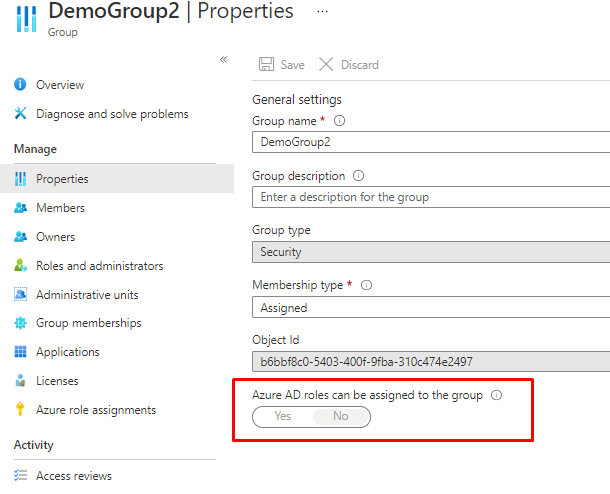Click the Roles and administrators icon
This screenshot has height=494, width=610.
point(20,266)
